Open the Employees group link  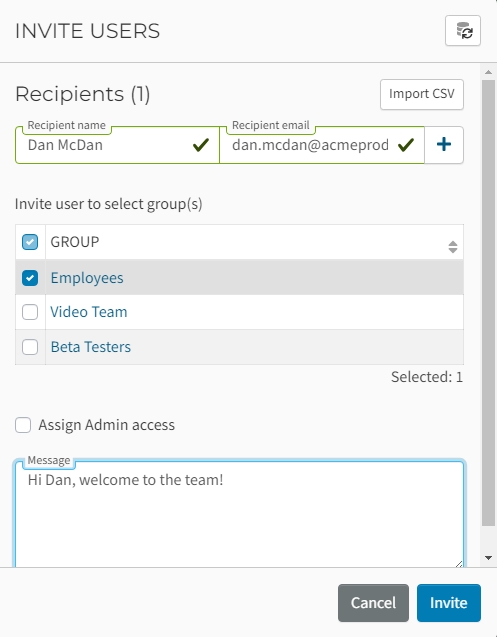87,278
